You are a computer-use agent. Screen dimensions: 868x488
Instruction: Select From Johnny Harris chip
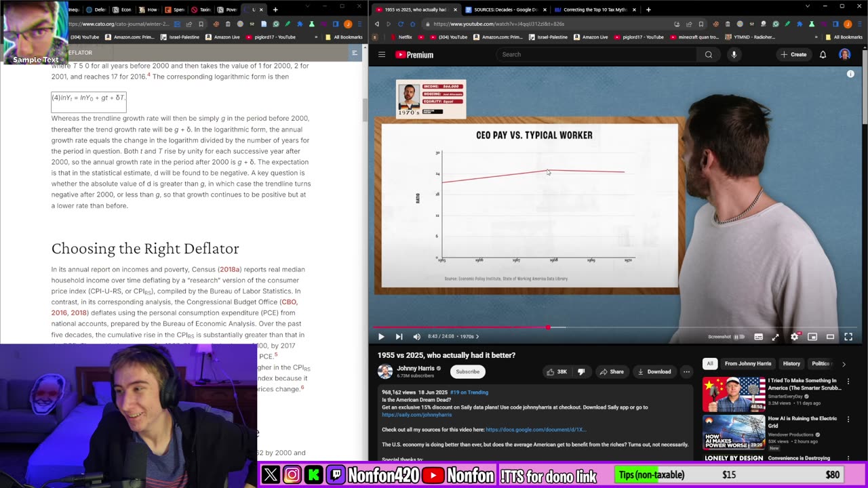tap(748, 364)
